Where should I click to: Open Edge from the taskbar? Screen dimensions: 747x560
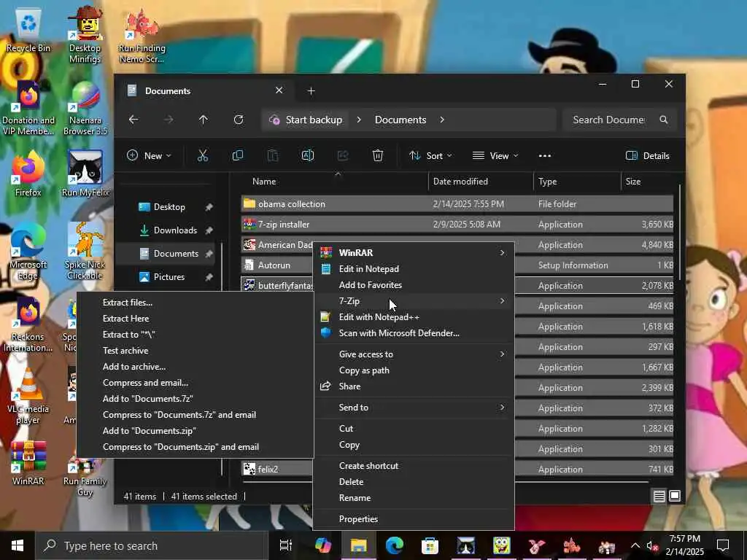click(395, 545)
